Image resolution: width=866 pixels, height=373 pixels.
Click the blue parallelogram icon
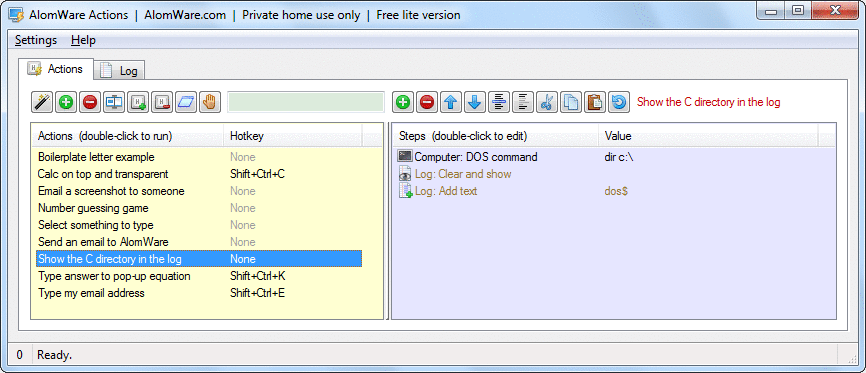pos(186,102)
